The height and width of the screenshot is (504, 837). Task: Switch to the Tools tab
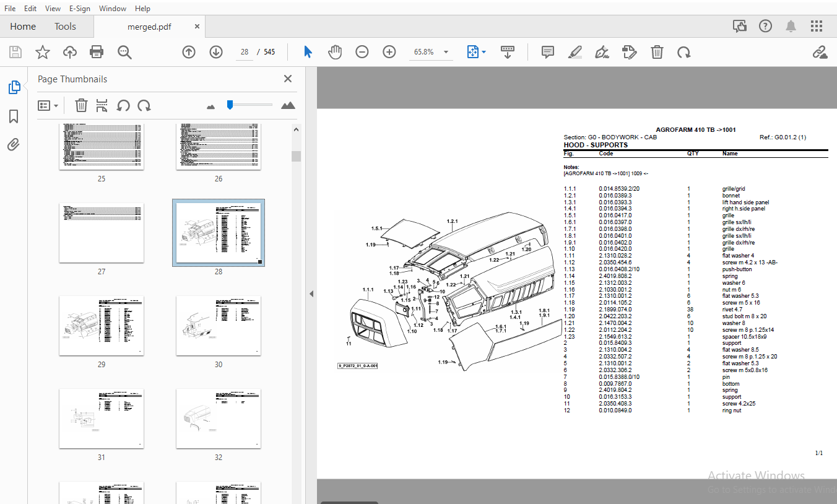pos(65,26)
